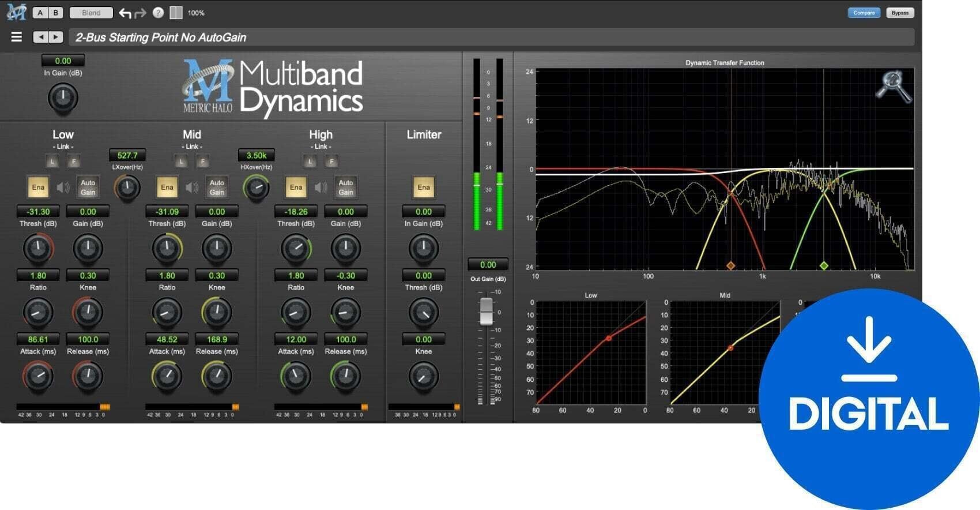Solo the Low band speaker icon
980x510 pixels.
tap(63, 187)
